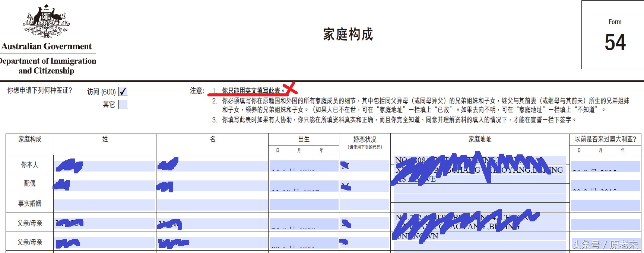
Task: Click the 配偶 row label
Action: (x=30, y=183)
